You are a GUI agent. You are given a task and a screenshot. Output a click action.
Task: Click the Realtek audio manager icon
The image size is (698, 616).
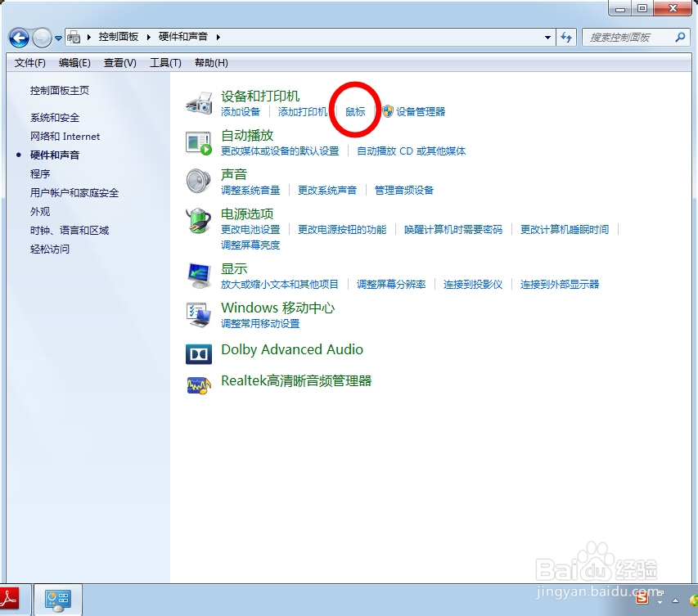(x=199, y=385)
